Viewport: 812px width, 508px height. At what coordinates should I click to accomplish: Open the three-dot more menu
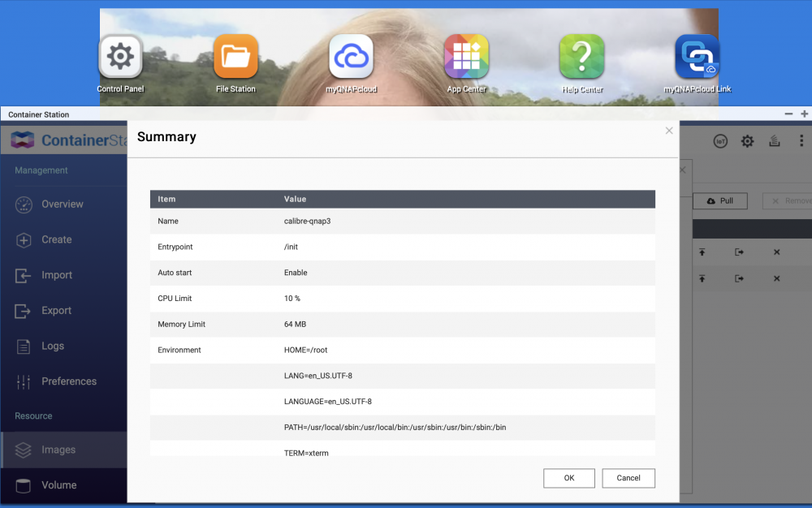801,140
